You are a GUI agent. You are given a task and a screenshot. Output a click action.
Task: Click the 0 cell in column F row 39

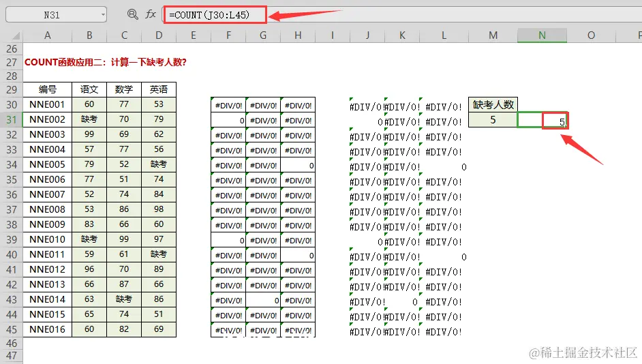point(228,241)
